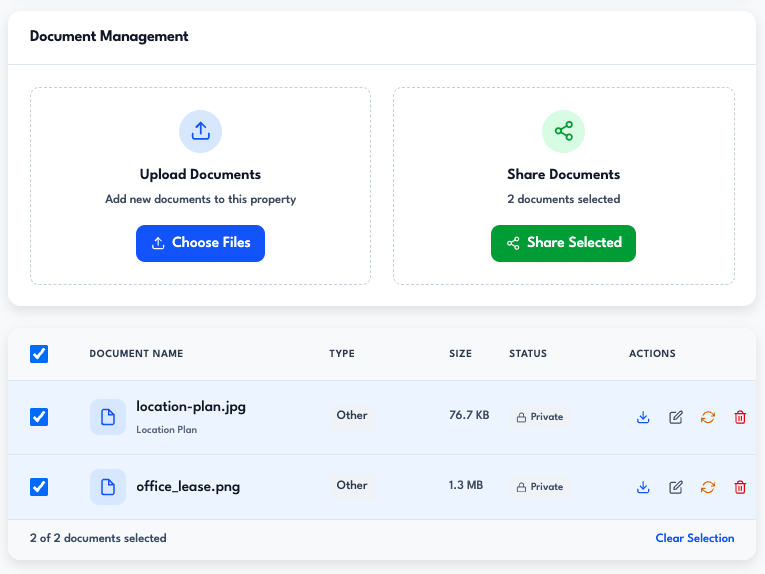
Task: Click orange refresh icon for office_lease.png
Action: click(708, 487)
